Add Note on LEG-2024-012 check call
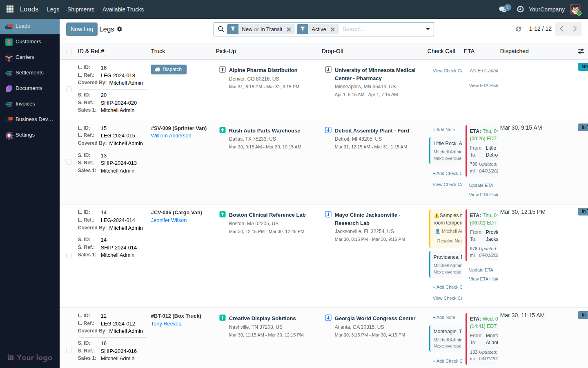Image resolution: width=588 pixels, height=368 pixels. pyautogui.click(x=444, y=317)
